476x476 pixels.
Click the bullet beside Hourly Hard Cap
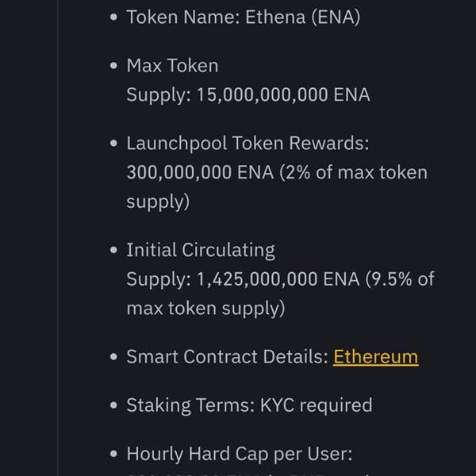pos(113,454)
